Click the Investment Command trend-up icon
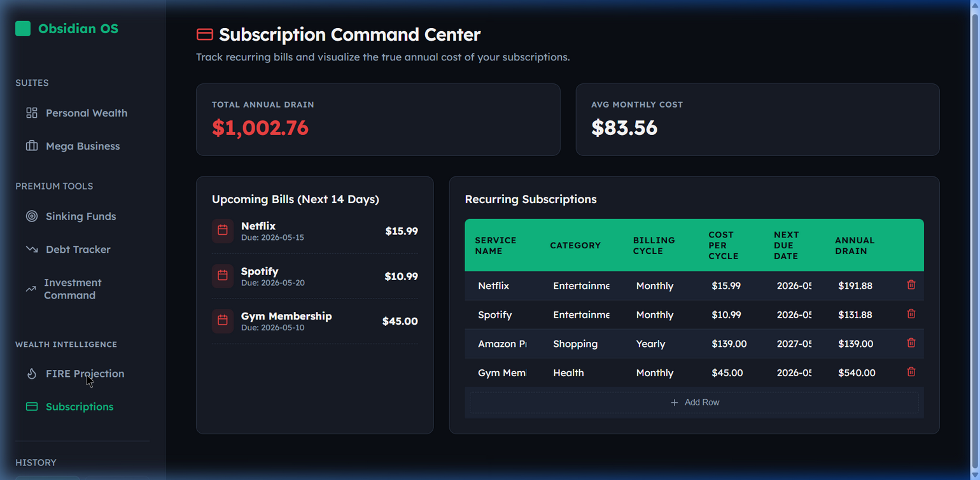The height and width of the screenshot is (480, 980). [31, 289]
